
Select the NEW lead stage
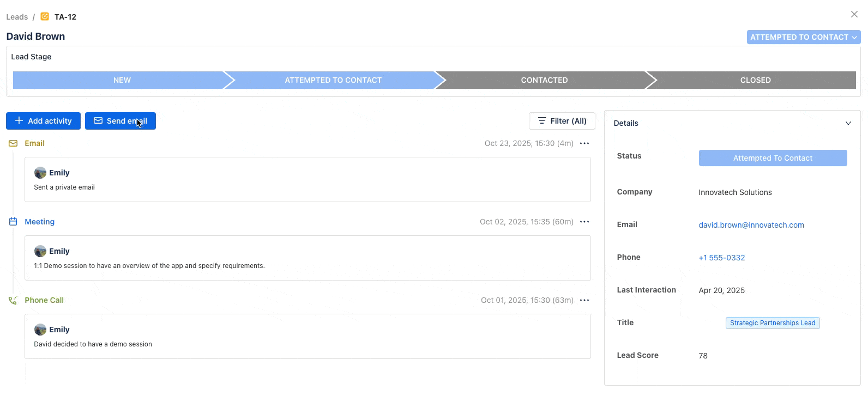tap(122, 80)
